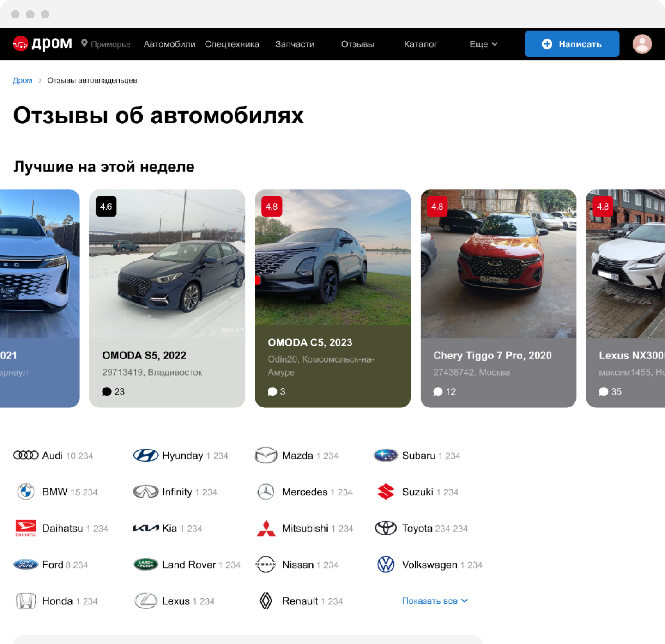This screenshot has height=644, width=665.
Task: Choose the Volkswagen logo icon
Action: (386, 565)
